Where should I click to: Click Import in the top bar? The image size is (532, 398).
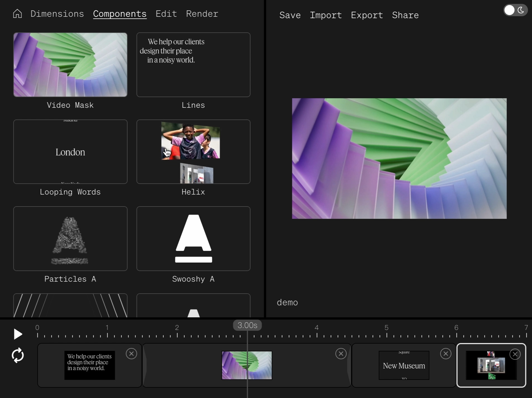click(x=326, y=15)
